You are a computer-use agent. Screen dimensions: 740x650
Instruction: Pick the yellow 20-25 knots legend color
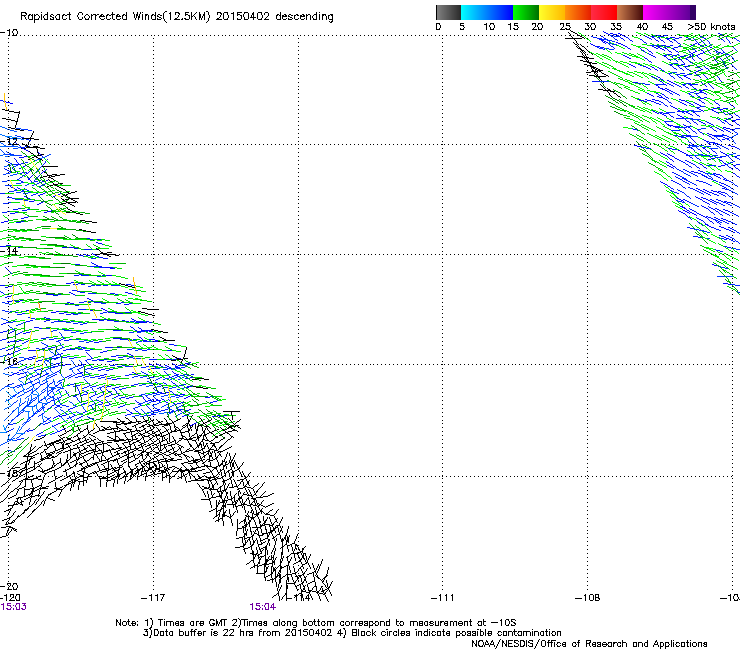click(552, 12)
